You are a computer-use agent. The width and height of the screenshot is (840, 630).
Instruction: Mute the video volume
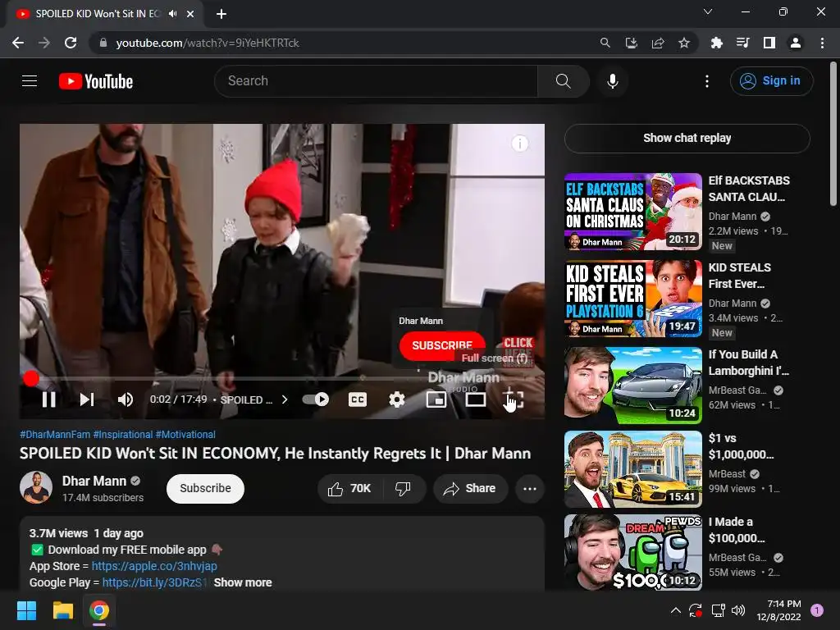[126, 399]
